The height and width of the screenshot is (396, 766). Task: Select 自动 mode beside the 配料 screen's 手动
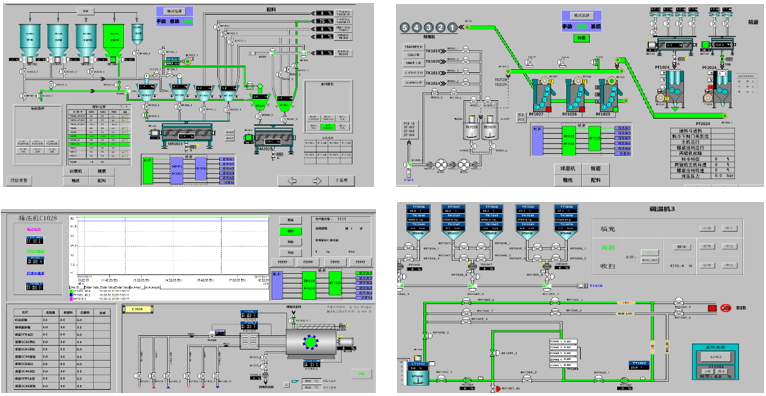point(175,22)
